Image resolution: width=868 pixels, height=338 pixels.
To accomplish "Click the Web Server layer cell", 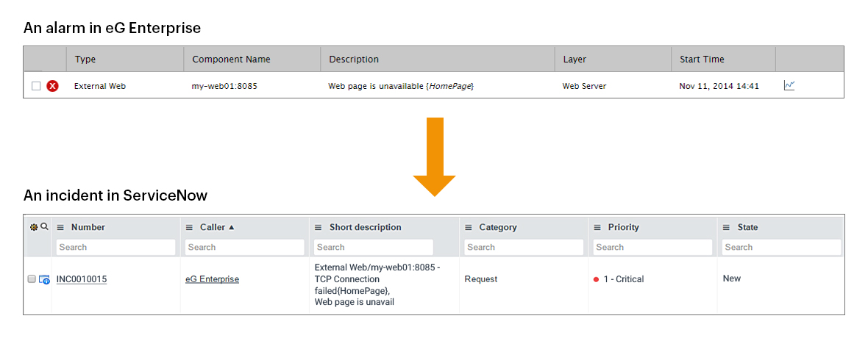I will tap(586, 86).
